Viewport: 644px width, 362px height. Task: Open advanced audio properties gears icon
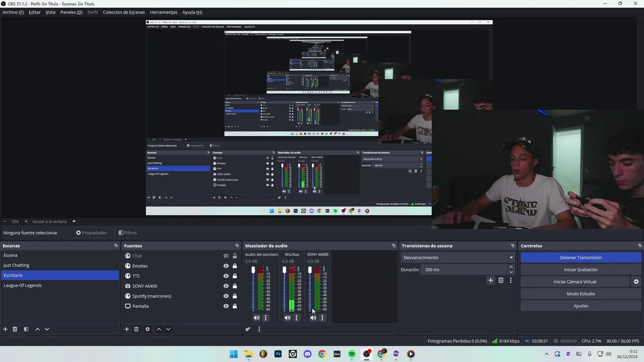pos(248,329)
